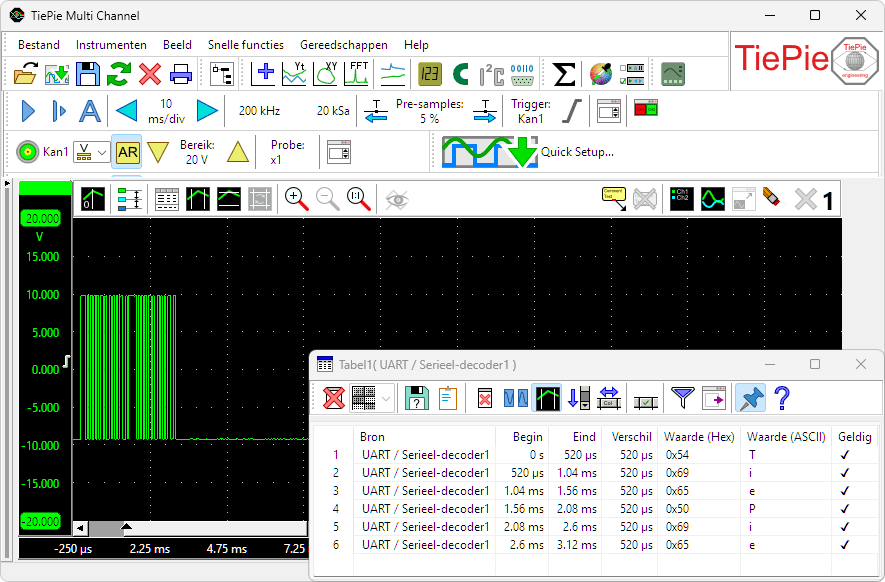The width and height of the screenshot is (885, 582).
Task: Create an FFT spectrum graph
Action: [357, 74]
